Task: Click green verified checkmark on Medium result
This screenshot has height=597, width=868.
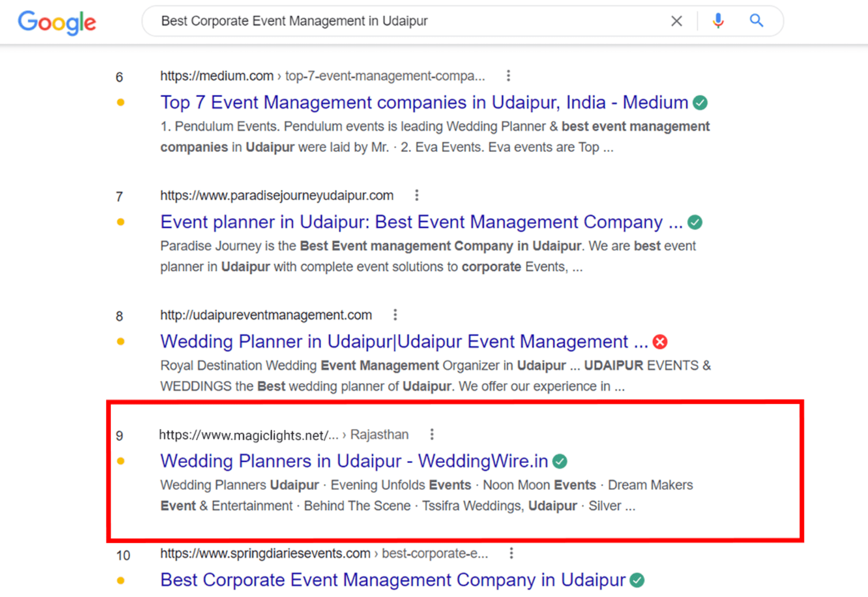Action: [700, 103]
